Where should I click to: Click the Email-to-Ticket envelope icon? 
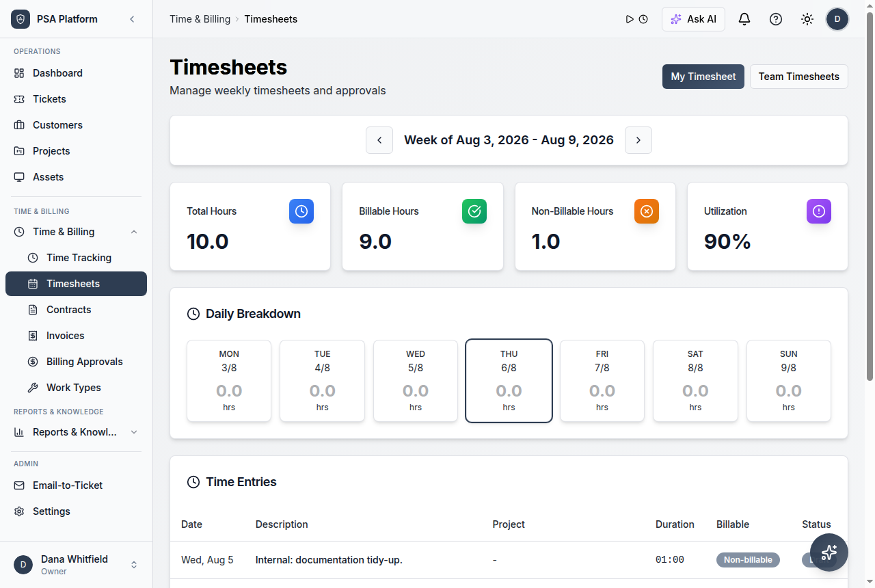(19, 485)
